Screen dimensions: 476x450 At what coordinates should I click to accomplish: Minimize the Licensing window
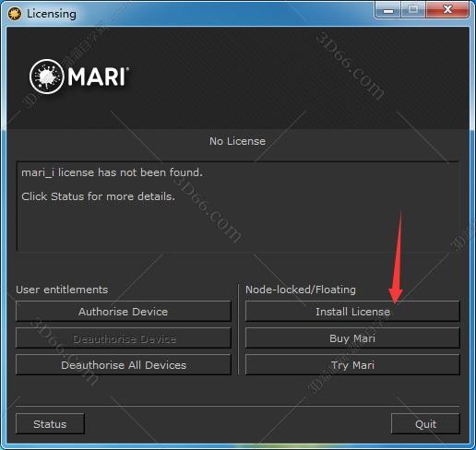pyautogui.click(x=388, y=10)
